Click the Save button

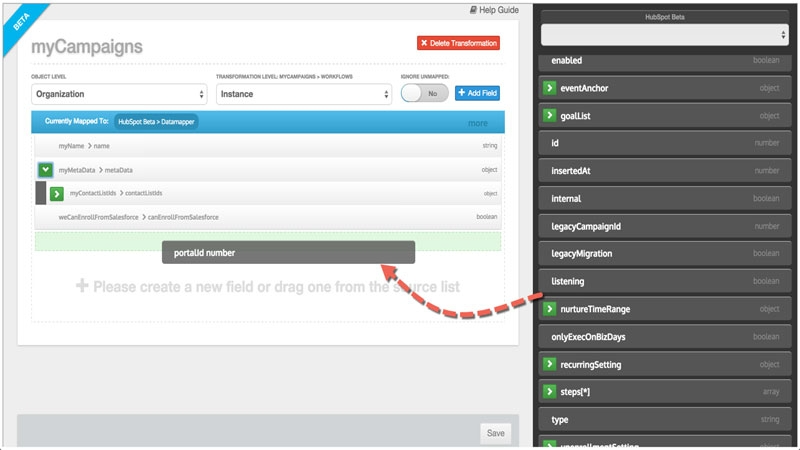495,433
